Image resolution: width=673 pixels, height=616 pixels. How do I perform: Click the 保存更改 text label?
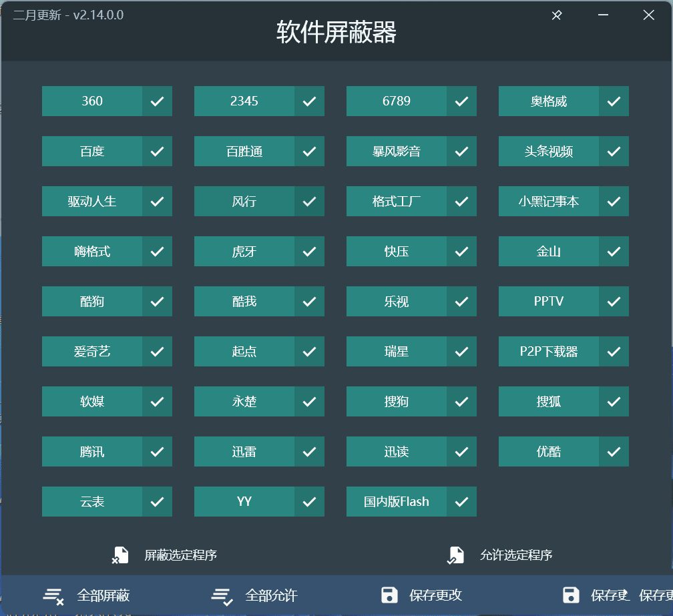pos(435,596)
